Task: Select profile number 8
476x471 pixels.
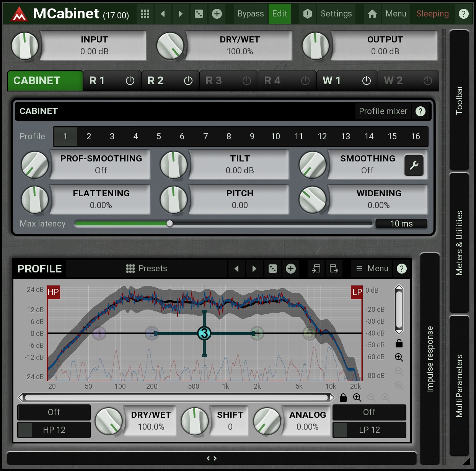Action: [229, 137]
